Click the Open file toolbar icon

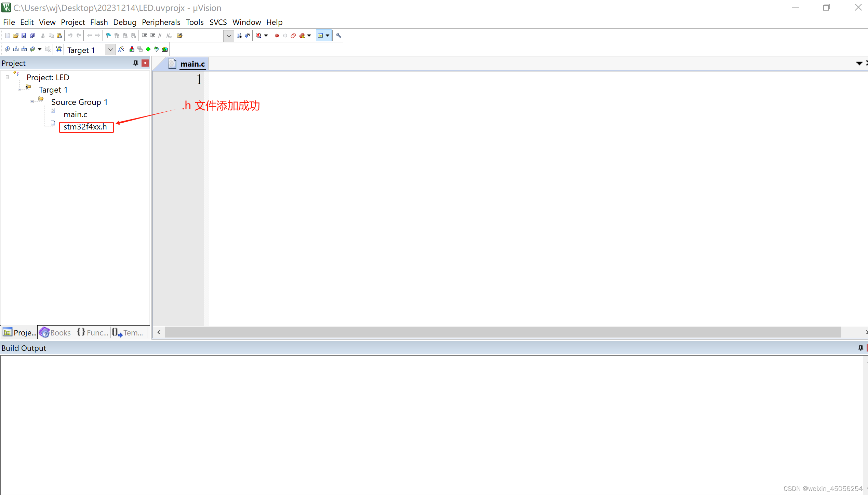[x=16, y=36]
